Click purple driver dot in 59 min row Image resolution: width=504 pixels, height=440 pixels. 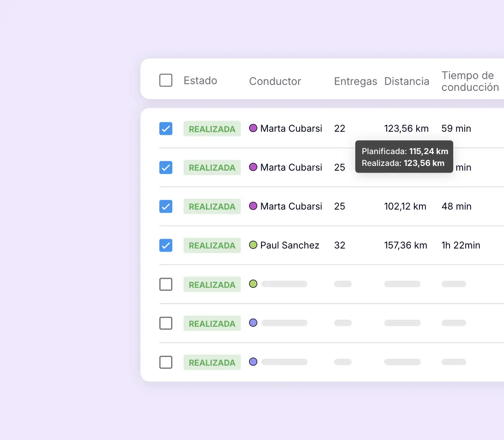tap(253, 128)
